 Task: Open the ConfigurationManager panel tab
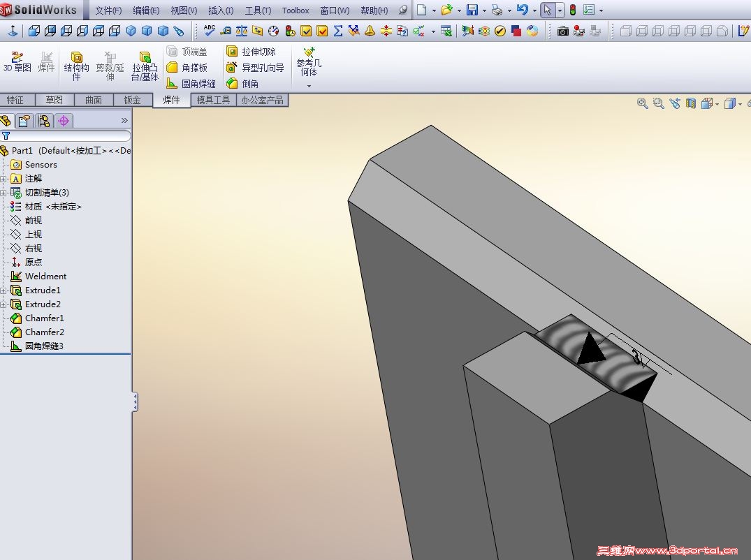click(44, 121)
